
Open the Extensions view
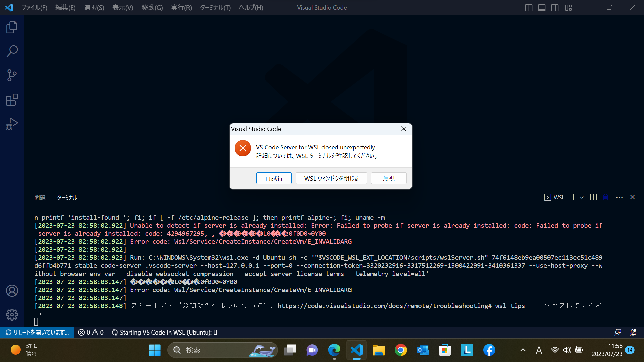click(12, 100)
